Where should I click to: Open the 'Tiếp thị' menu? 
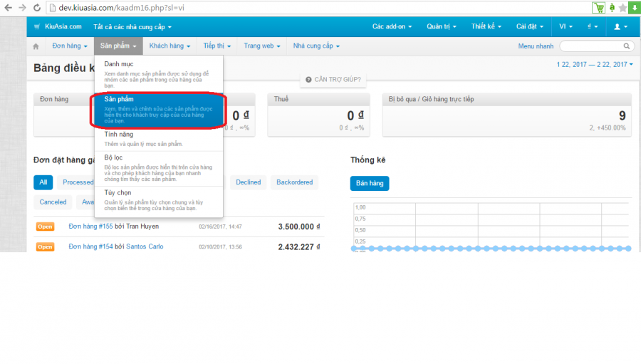click(x=217, y=46)
